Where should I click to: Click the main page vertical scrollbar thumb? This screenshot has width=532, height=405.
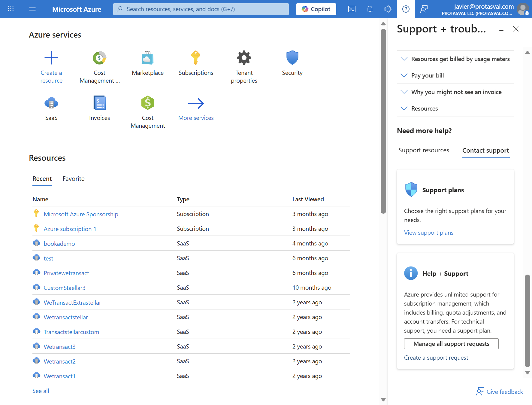point(383,121)
